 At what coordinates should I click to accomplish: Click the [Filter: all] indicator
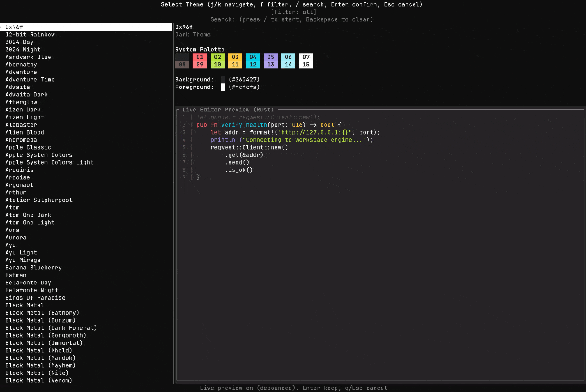click(294, 12)
